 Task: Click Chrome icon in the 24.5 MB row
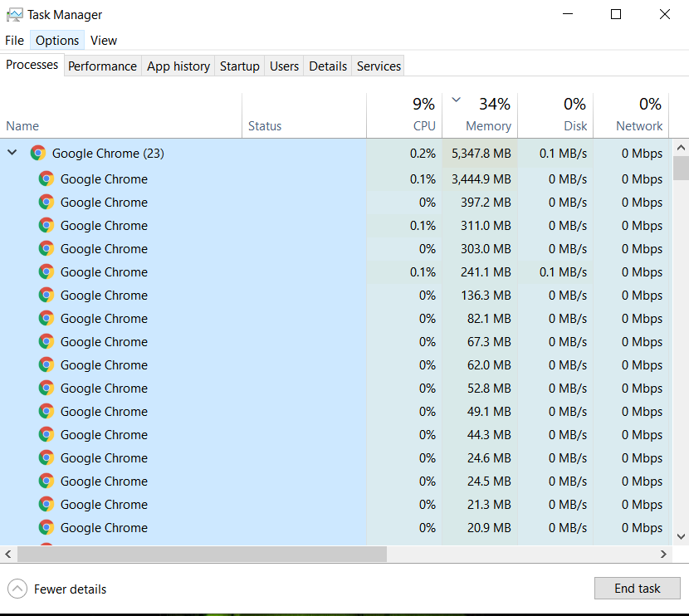click(x=46, y=482)
